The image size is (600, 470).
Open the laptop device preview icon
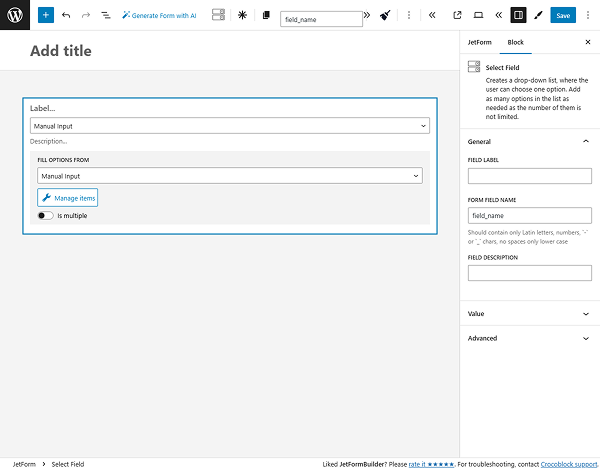[478, 15]
